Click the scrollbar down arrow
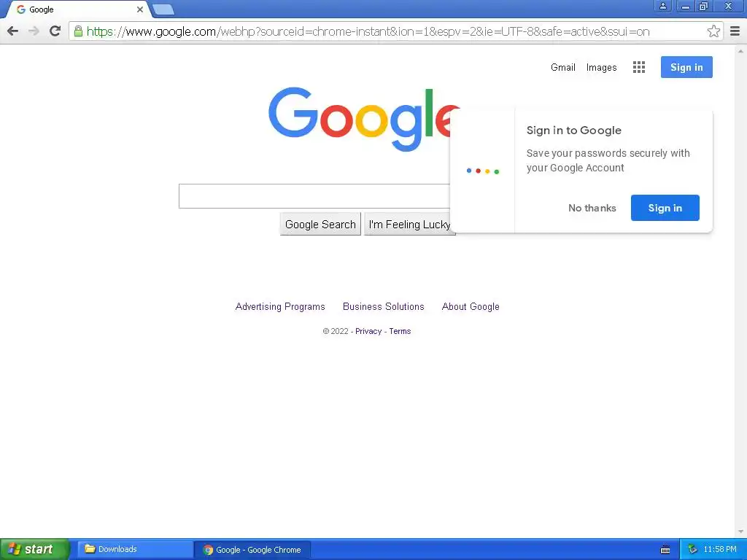This screenshot has width=747, height=560. tap(740, 532)
